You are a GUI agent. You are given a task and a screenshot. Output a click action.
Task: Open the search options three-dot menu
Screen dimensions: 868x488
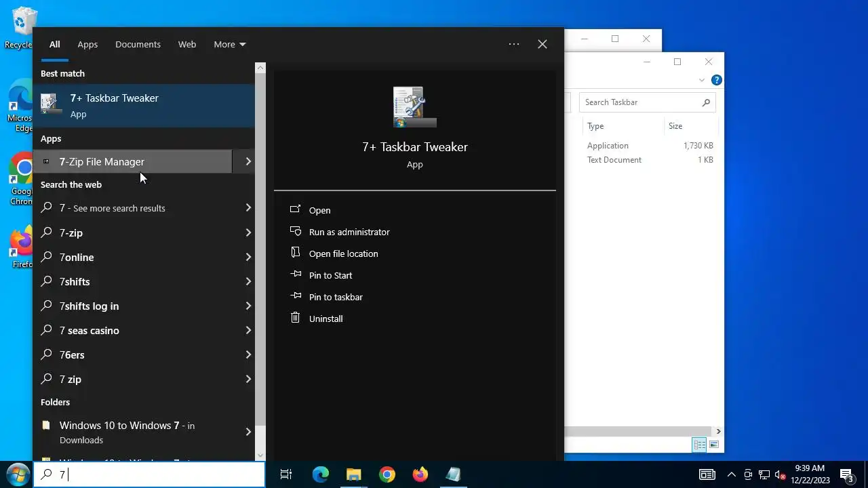(514, 44)
